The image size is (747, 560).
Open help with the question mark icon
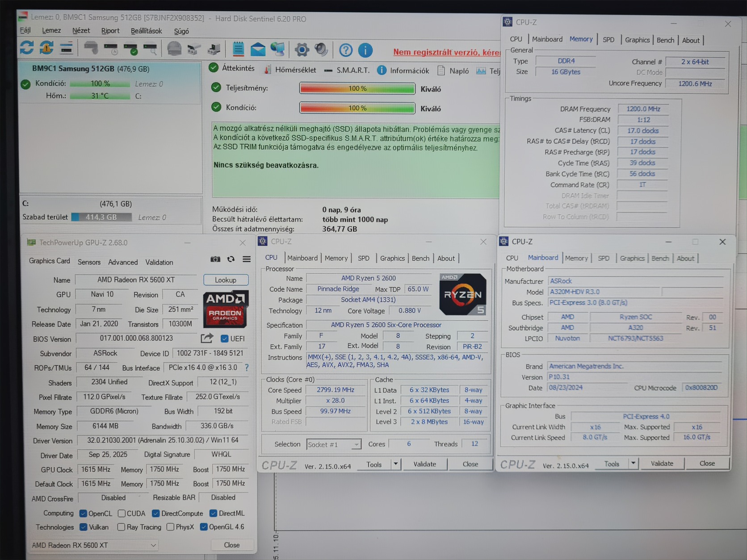tap(346, 50)
